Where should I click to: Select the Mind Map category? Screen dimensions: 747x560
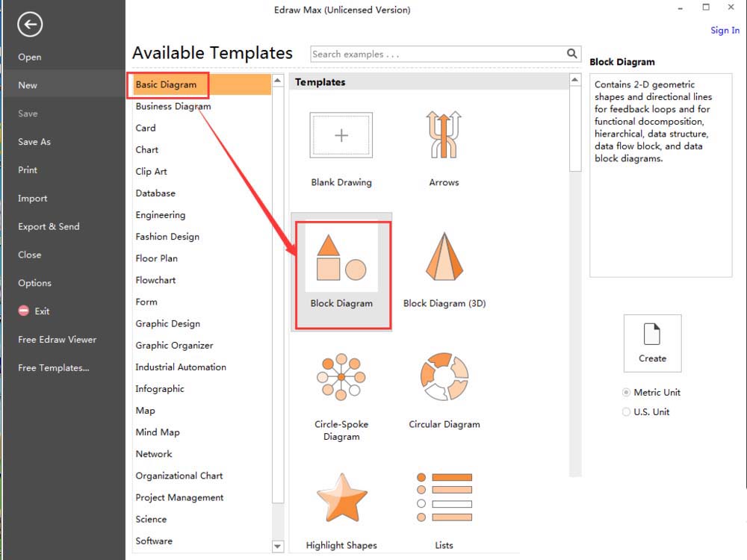(x=157, y=432)
